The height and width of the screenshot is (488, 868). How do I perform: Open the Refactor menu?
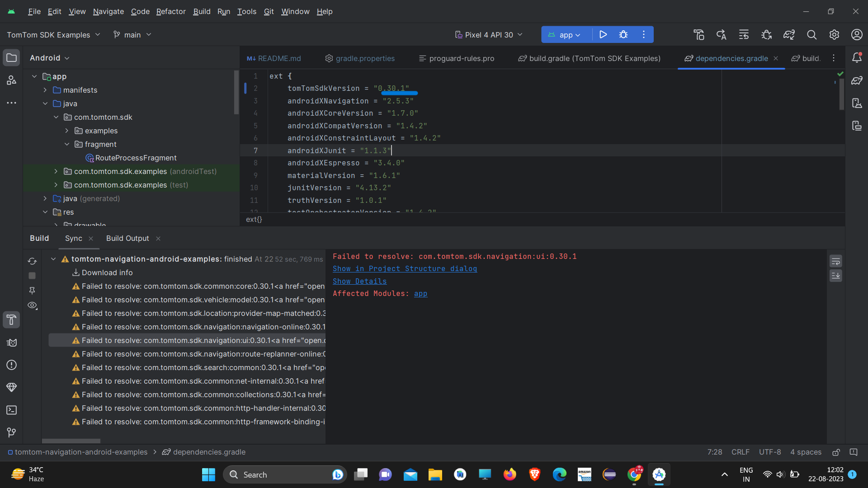(170, 11)
